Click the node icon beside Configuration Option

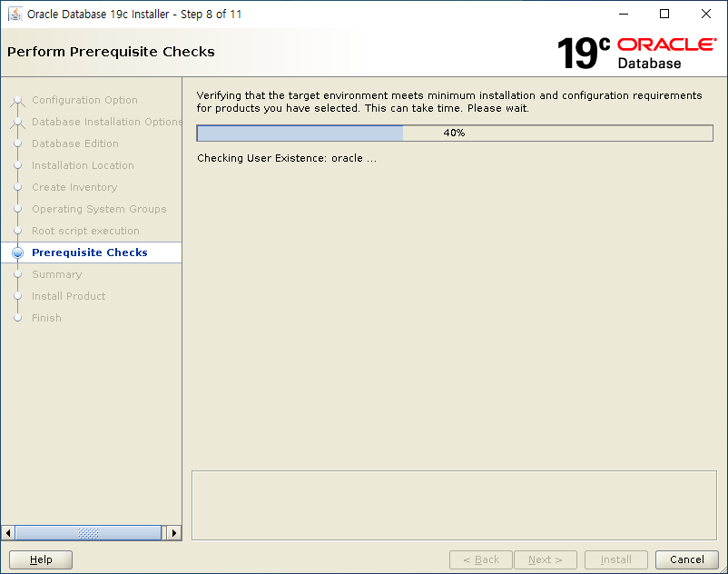pos(17,100)
